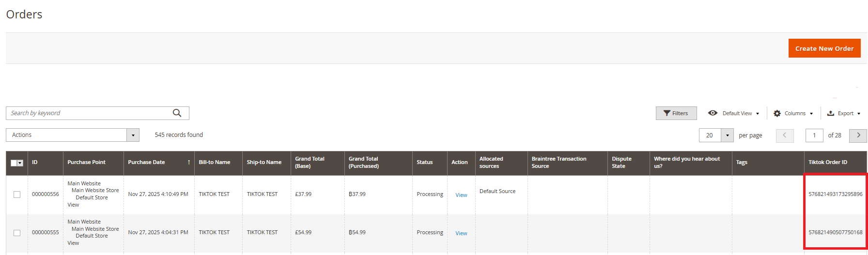Viewport: 868px width, 255px height.
Task: Click the Default View eye icon
Action: [713, 113]
